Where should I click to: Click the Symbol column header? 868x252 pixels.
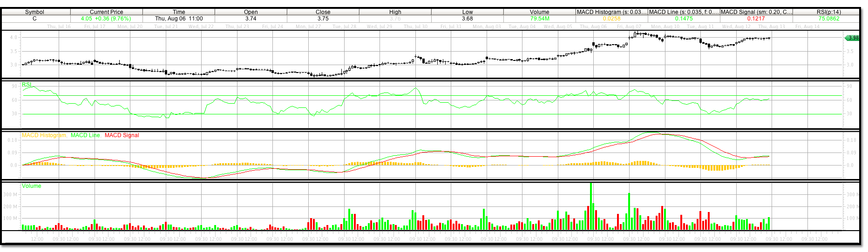34,12
